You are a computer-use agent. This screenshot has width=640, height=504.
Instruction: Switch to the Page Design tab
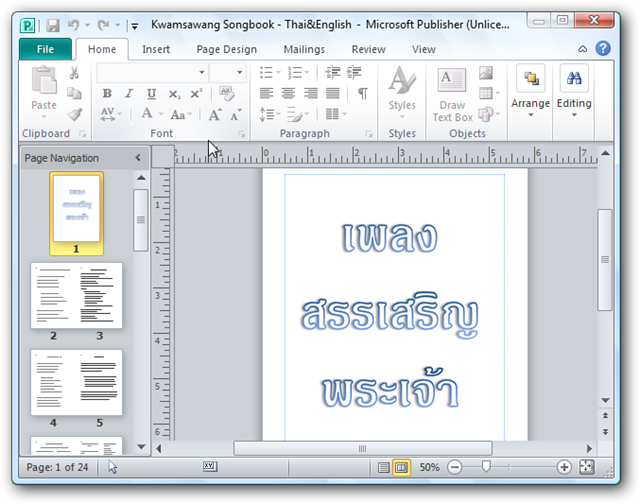[227, 49]
